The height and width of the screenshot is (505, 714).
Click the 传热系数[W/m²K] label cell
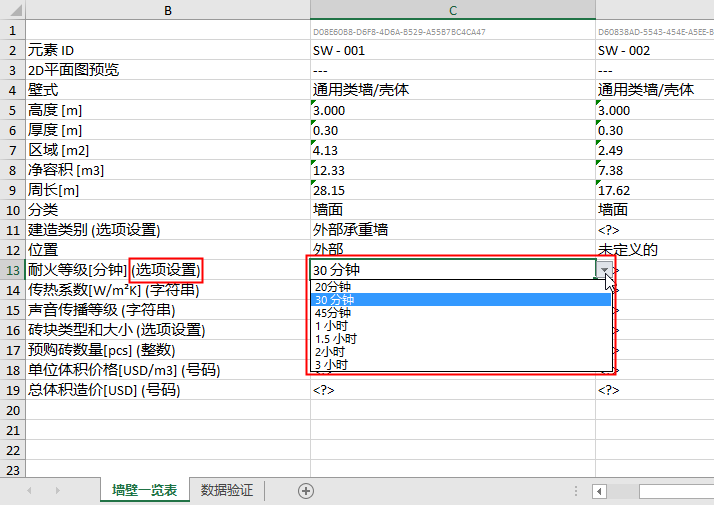[x=168, y=290]
